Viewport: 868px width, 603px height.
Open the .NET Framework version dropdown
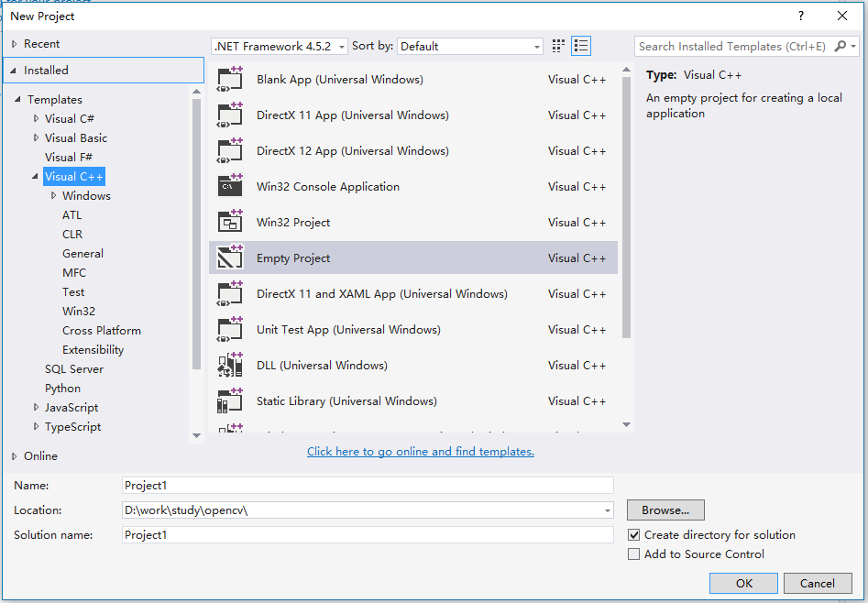[280, 47]
